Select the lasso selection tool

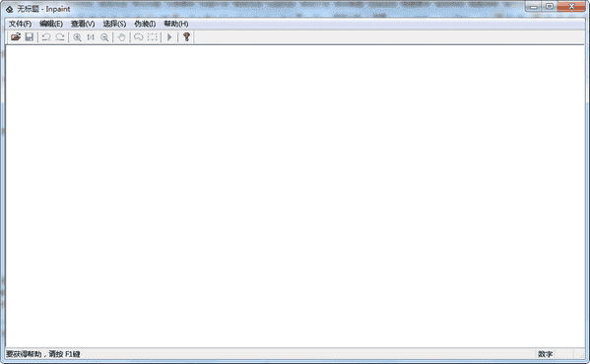pos(139,36)
